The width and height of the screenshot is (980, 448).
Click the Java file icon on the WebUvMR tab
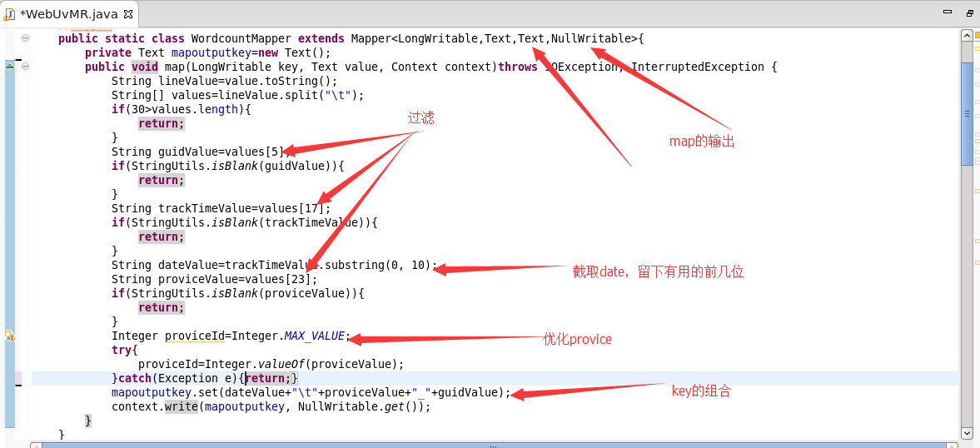(11, 14)
